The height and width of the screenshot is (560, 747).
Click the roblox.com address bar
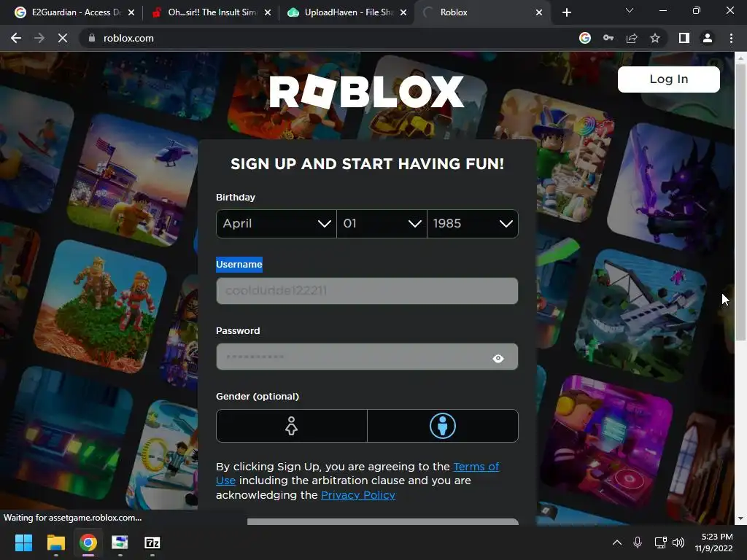click(329, 38)
